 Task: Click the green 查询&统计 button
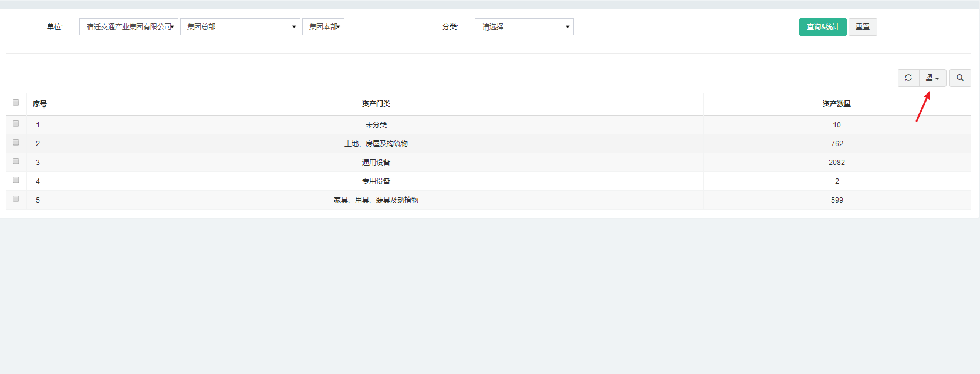[822, 27]
